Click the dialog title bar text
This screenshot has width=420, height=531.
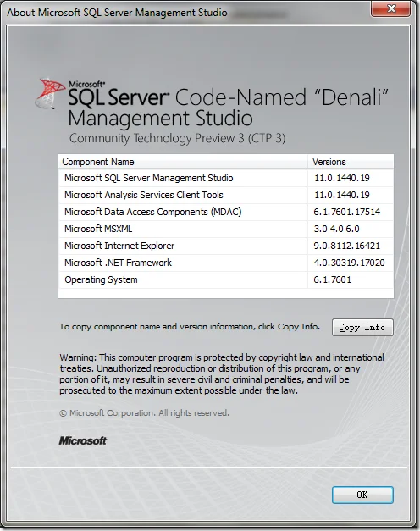point(117,13)
